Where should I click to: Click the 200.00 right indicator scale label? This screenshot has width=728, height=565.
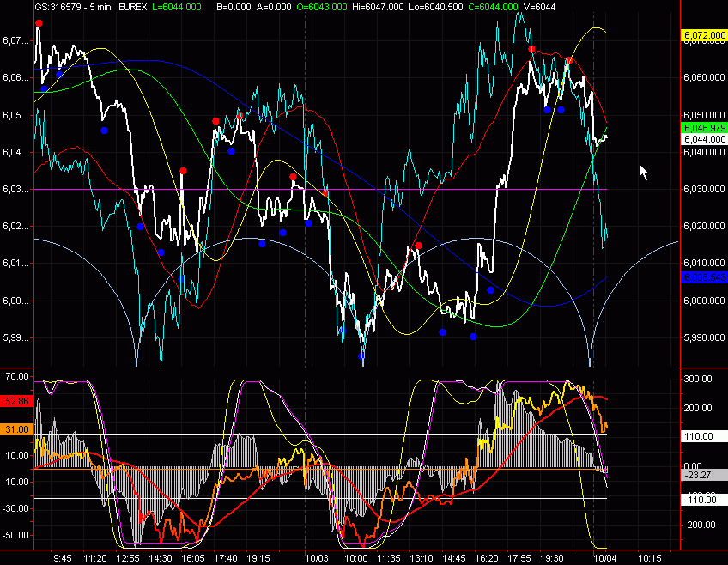pyautogui.click(x=698, y=408)
